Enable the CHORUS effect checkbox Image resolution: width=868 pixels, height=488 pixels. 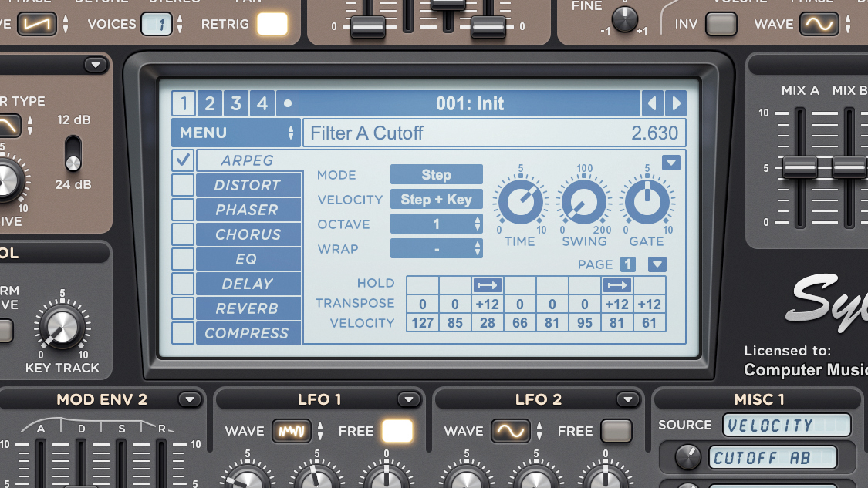183,234
